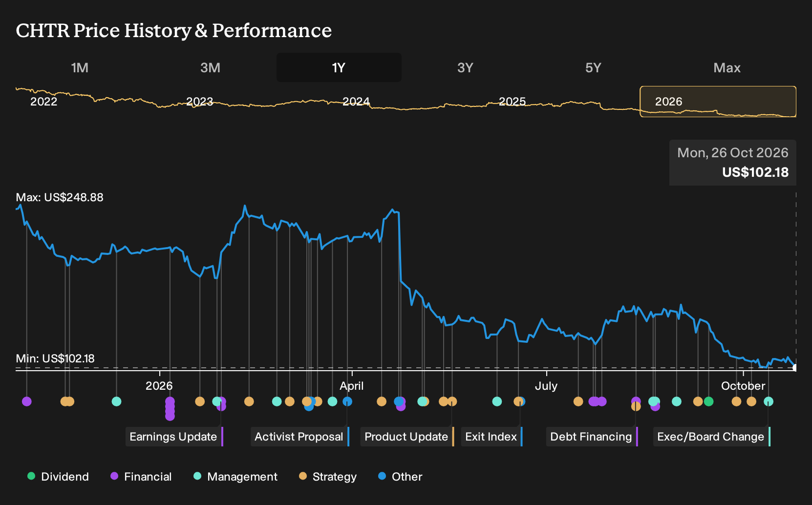The width and height of the screenshot is (812, 505).
Task: Click the 'Min: US$102.18' label
Action: [55, 358]
